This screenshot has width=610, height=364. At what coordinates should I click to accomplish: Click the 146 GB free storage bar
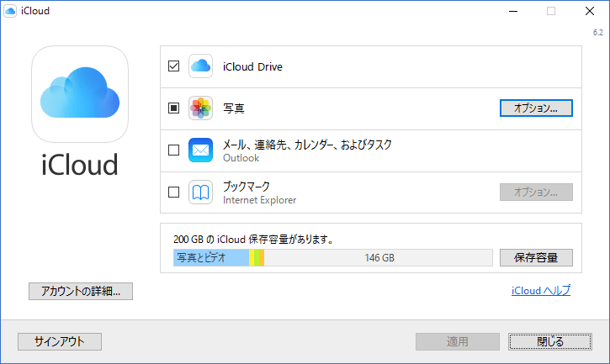(x=379, y=258)
